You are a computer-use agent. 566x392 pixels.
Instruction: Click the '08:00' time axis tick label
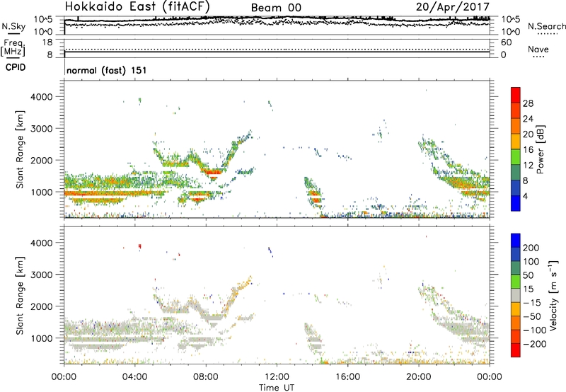click(206, 377)
